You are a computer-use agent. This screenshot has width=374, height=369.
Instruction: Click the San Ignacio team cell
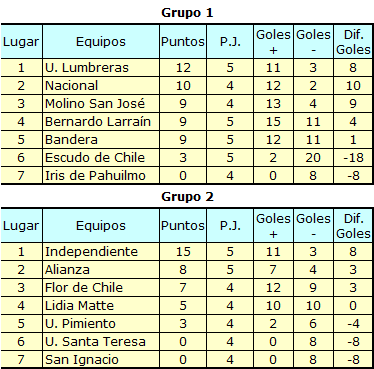[101, 359]
